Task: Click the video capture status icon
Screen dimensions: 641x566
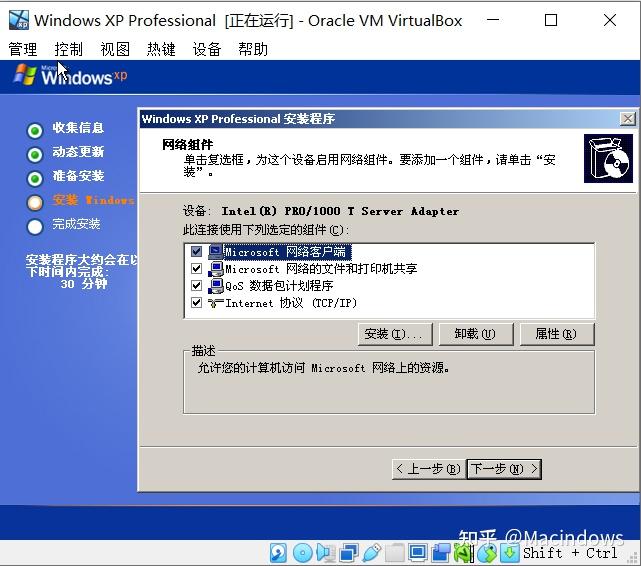Action: pos(441,553)
